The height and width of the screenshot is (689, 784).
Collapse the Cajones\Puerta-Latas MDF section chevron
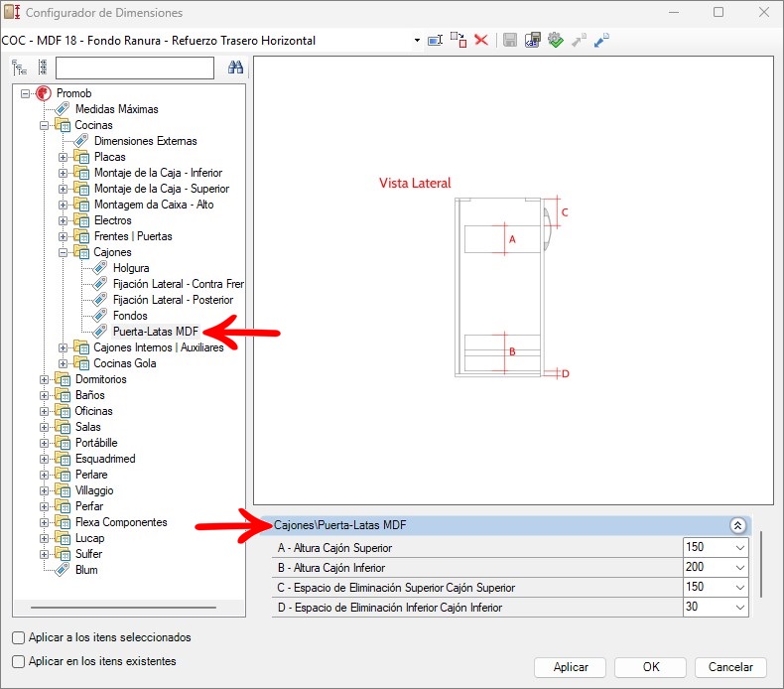click(x=737, y=525)
